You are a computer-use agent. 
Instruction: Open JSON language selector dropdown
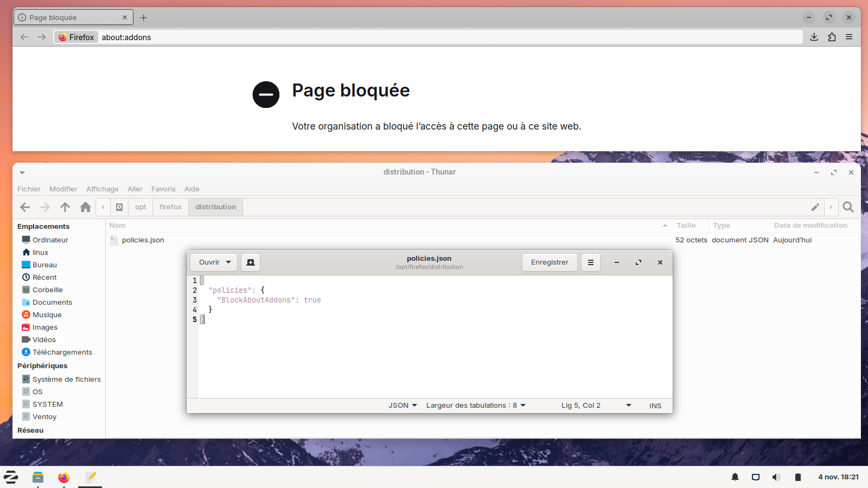[403, 406]
